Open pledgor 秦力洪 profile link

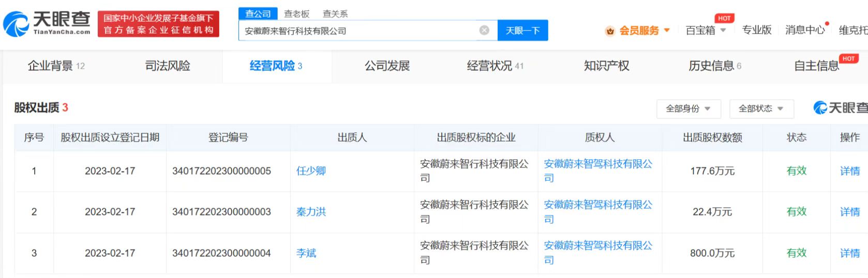311,212
